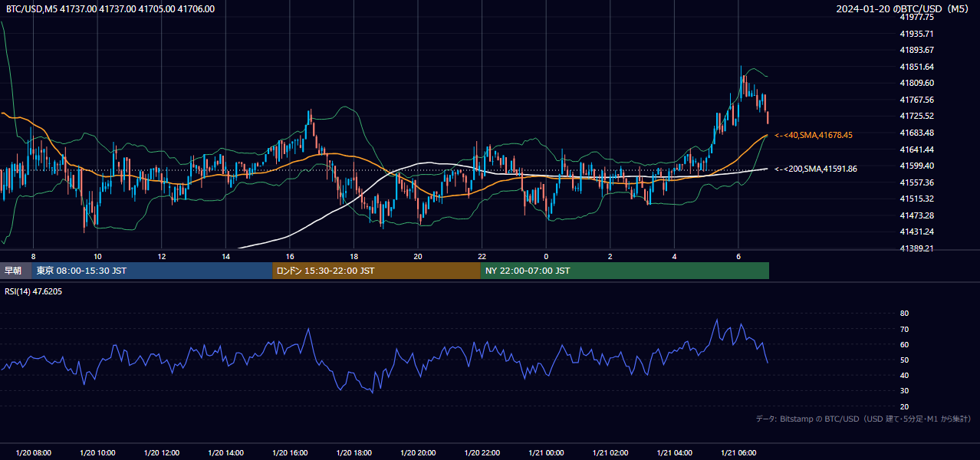Click price axis value 41809.60

tap(916, 83)
